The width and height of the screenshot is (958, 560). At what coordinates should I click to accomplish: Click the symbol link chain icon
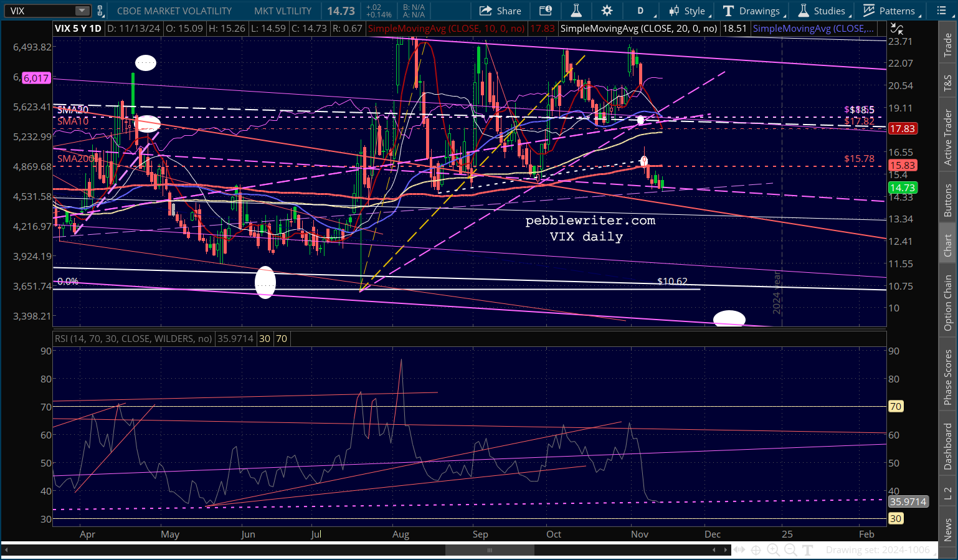100,11
